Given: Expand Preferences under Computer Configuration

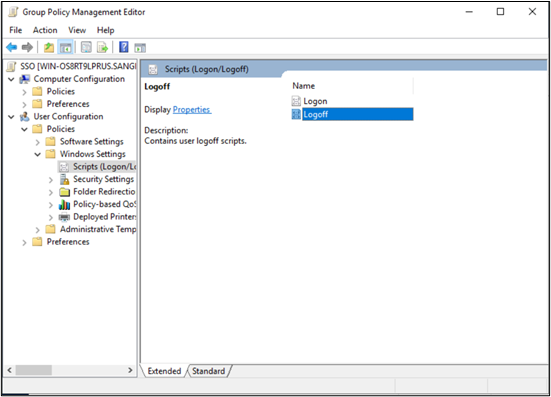Looking at the screenshot, I should (x=24, y=105).
